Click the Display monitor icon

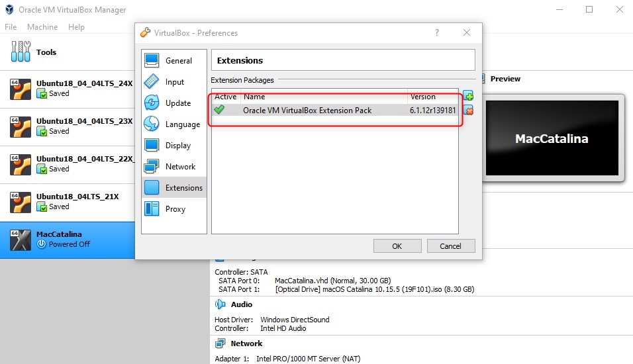pos(152,145)
